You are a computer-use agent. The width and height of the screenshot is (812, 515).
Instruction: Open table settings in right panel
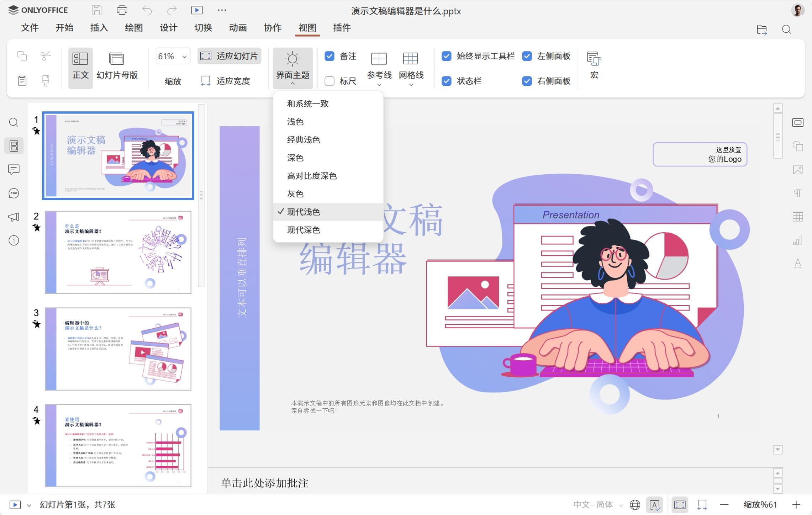tap(798, 217)
